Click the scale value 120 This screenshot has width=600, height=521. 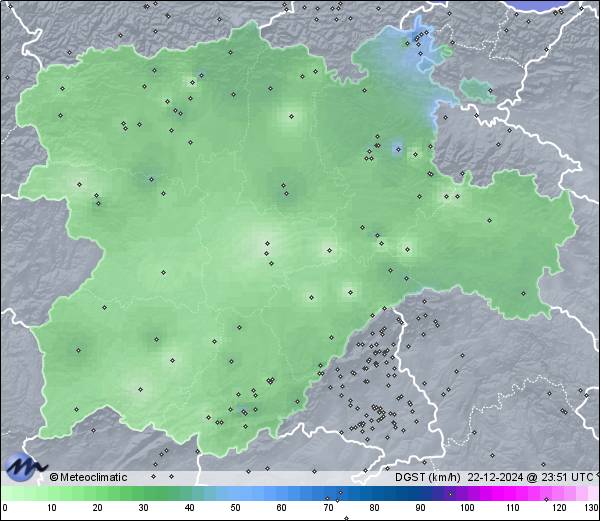pos(559,508)
